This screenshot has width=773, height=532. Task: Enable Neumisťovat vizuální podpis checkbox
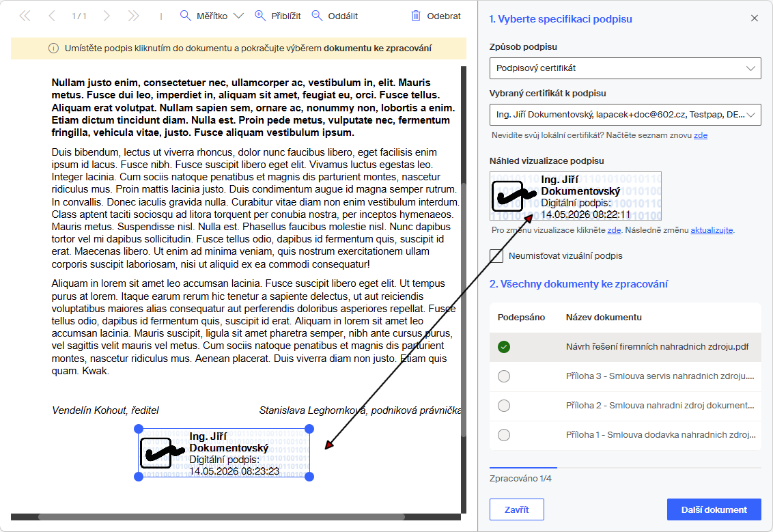click(x=496, y=256)
